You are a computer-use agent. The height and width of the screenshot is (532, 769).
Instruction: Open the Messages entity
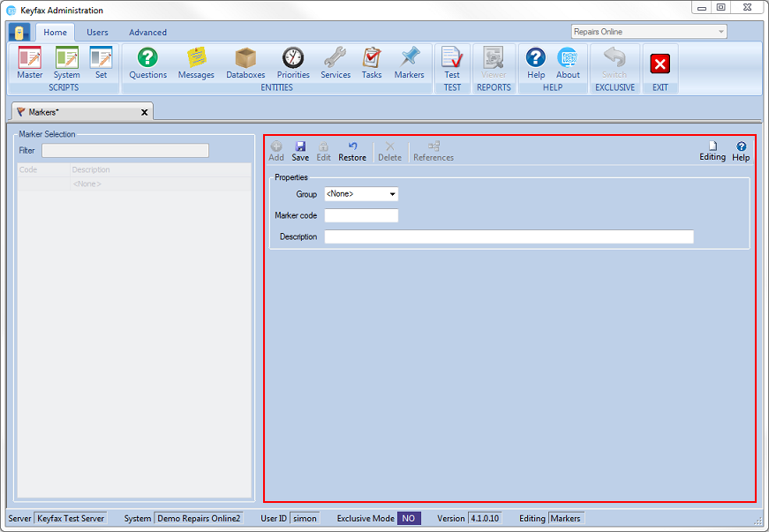point(196,63)
